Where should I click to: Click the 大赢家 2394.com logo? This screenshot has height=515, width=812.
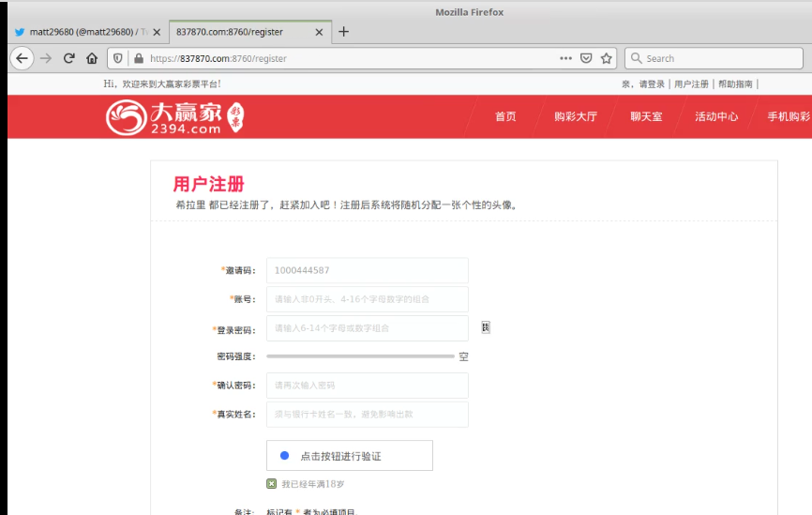(x=175, y=117)
